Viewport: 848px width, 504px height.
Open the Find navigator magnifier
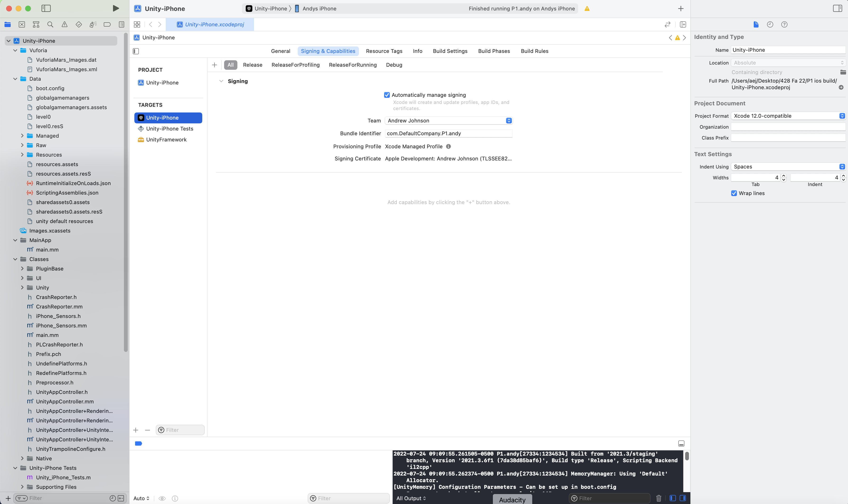(50, 24)
